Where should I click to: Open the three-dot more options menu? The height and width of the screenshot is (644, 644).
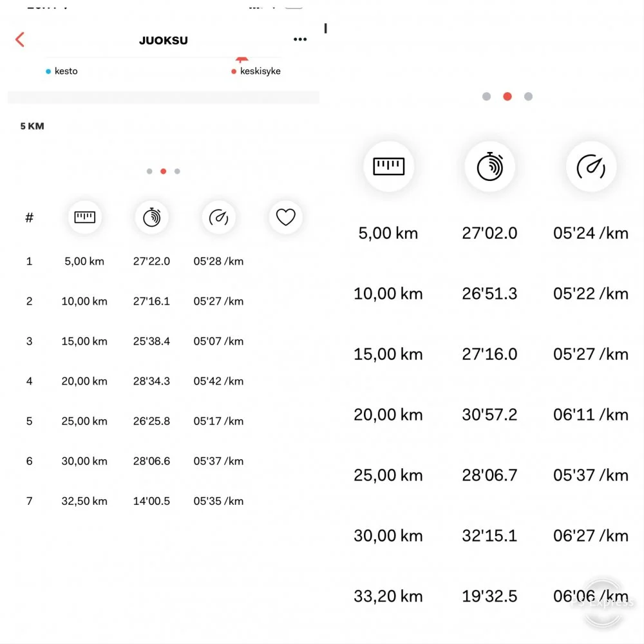300,40
